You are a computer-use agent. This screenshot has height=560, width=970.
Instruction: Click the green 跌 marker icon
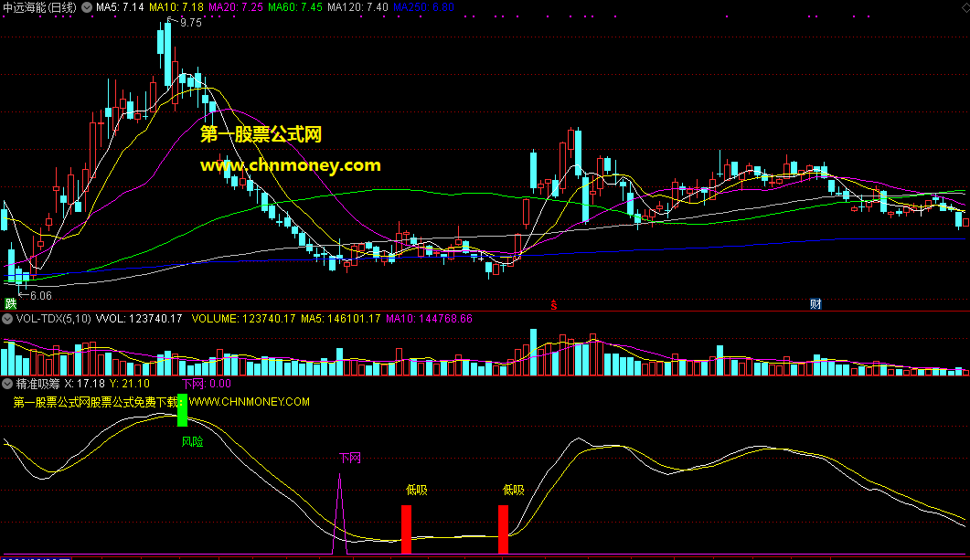pyautogui.click(x=11, y=303)
